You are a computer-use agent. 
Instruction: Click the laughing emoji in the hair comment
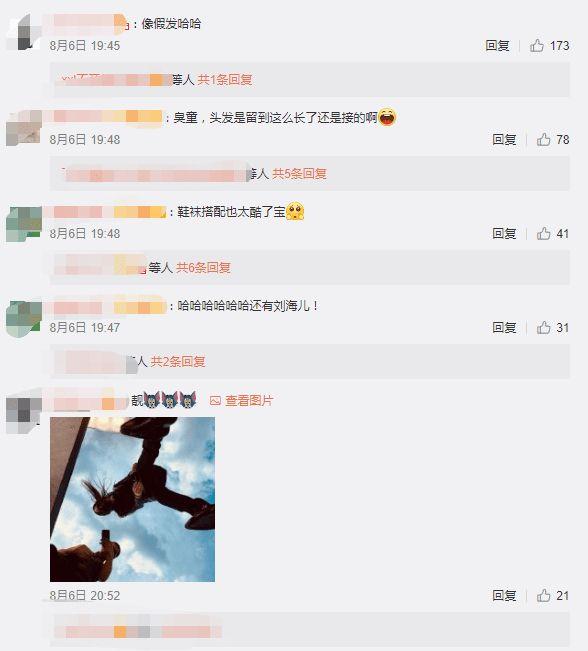coord(387,117)
